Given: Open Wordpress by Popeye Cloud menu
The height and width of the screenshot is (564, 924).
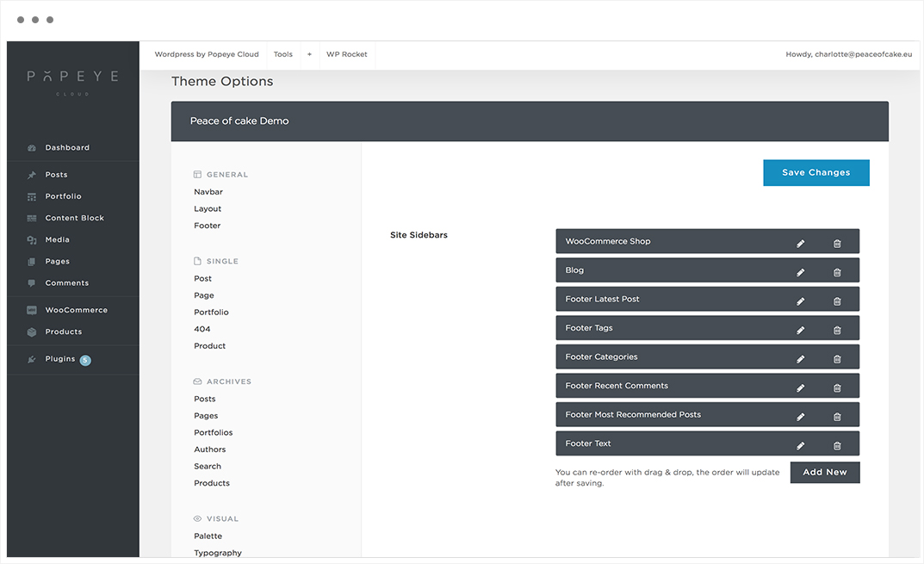Looking at the screenshot, I should pos(207,54).
